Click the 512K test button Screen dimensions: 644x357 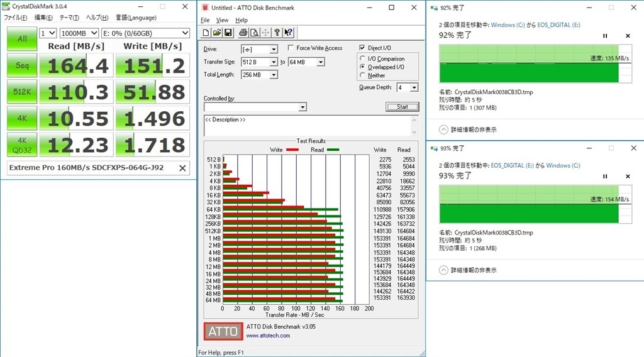22,92
